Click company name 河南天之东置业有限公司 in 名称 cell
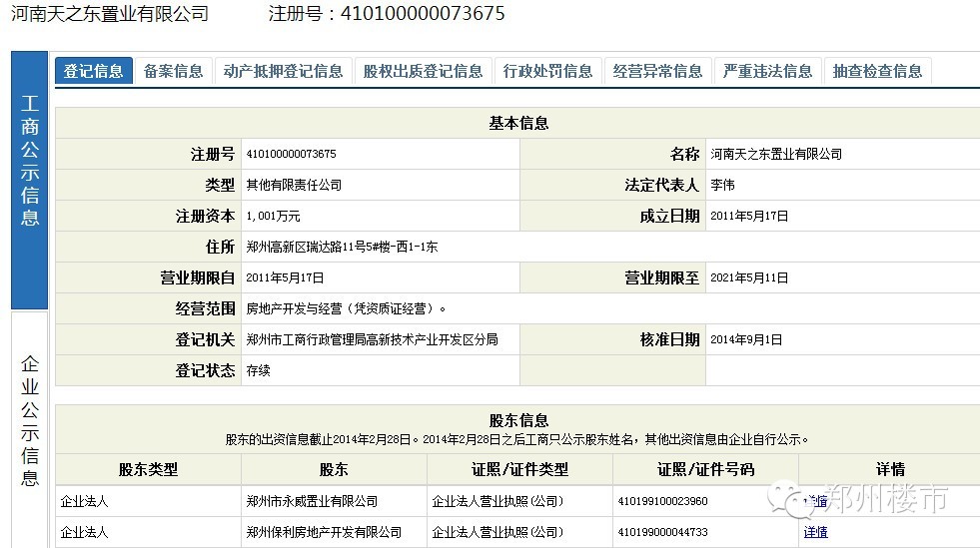This screenshot has height=548, width=980. (x=776, y=154)
